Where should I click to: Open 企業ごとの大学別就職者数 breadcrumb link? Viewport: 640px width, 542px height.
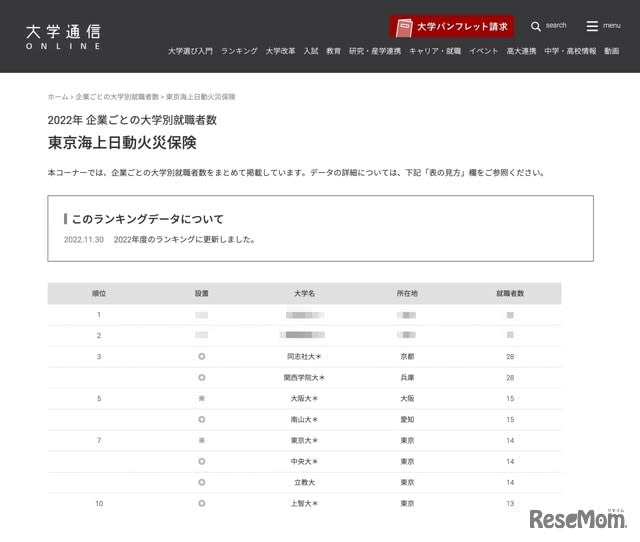click(117, 97)
